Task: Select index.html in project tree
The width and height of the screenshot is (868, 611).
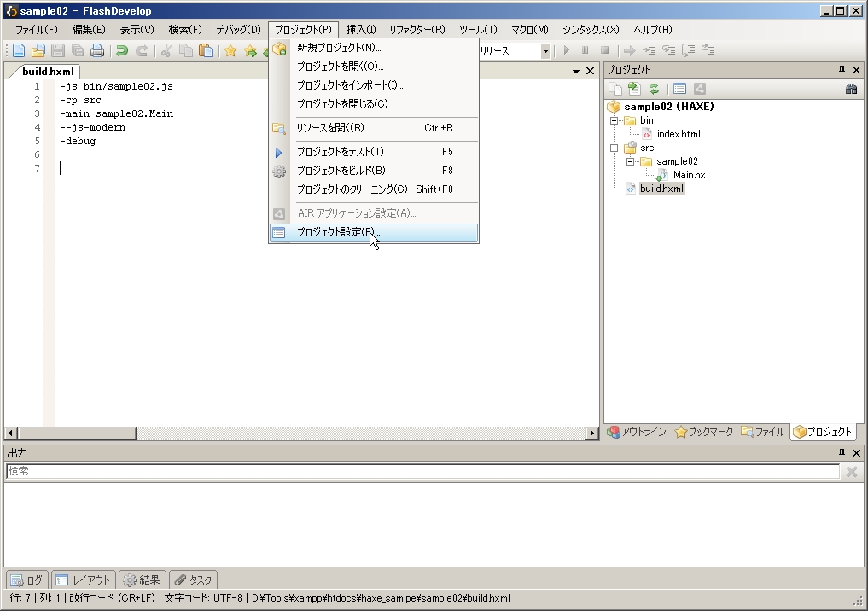Action: pyautogui.click(x=679, y=134)
